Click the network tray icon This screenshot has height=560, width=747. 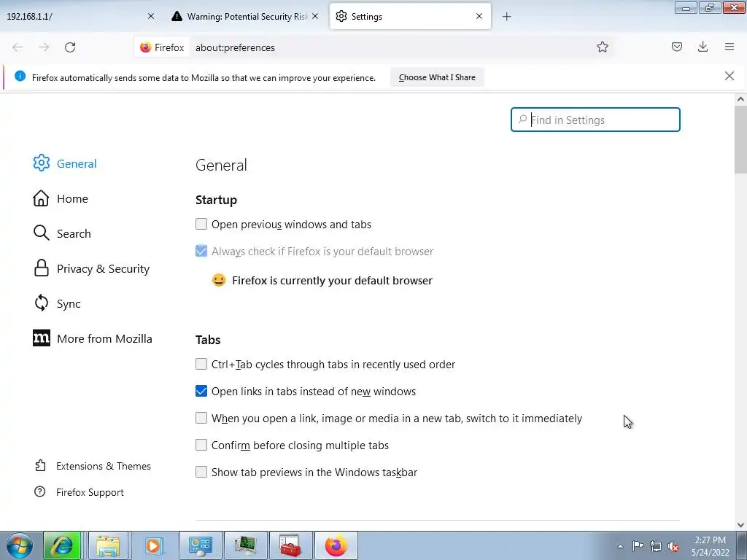point(656,546)
